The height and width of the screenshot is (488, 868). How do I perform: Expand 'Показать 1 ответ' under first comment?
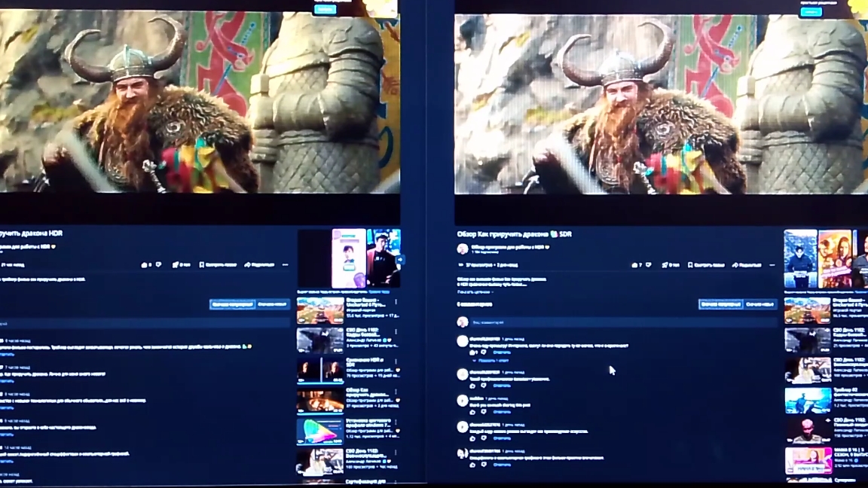(x=491, y=361)
